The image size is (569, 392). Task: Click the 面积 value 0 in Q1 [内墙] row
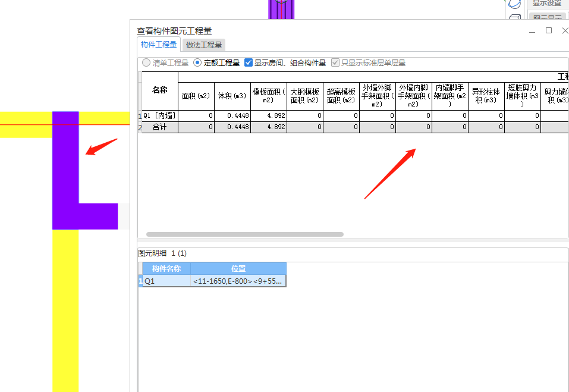click(196, 116)
